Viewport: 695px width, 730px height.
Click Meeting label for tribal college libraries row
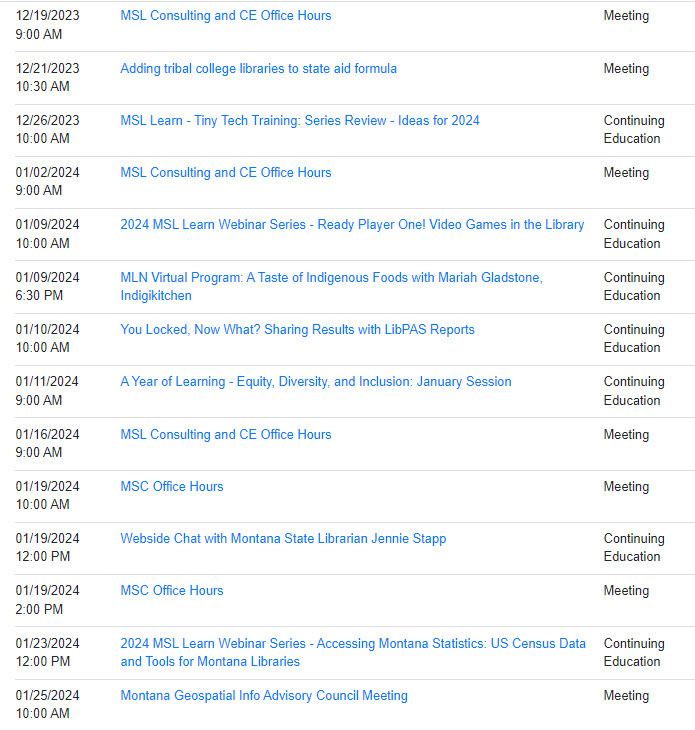point(626,69)
